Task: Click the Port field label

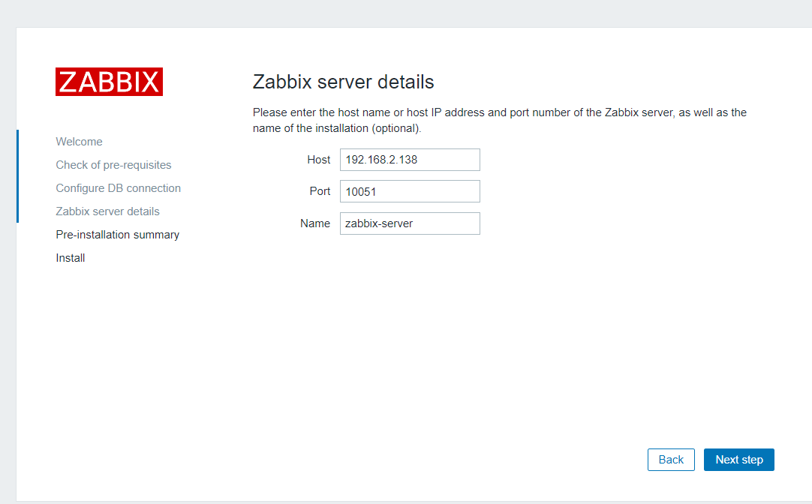Action: click(x=320, y=191)
